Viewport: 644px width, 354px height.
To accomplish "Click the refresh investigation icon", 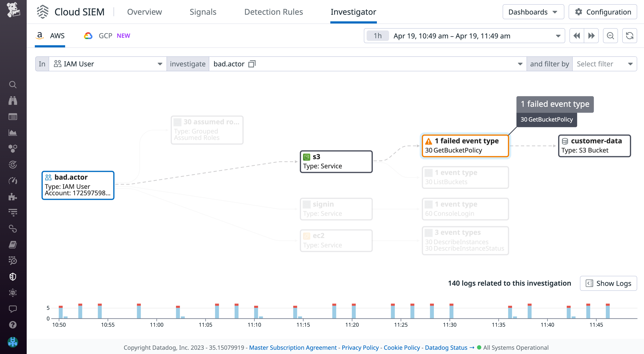I will tap(630, 36).
